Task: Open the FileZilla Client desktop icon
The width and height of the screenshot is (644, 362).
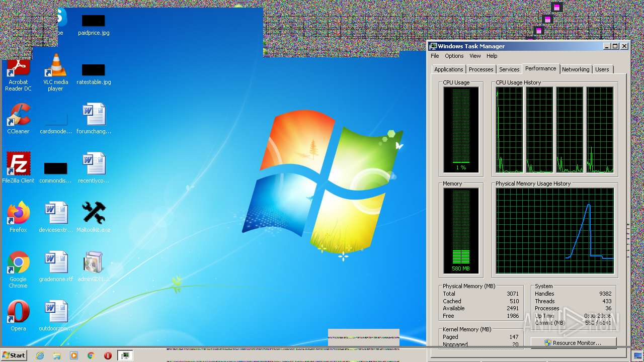Action: tap(19, 168)
